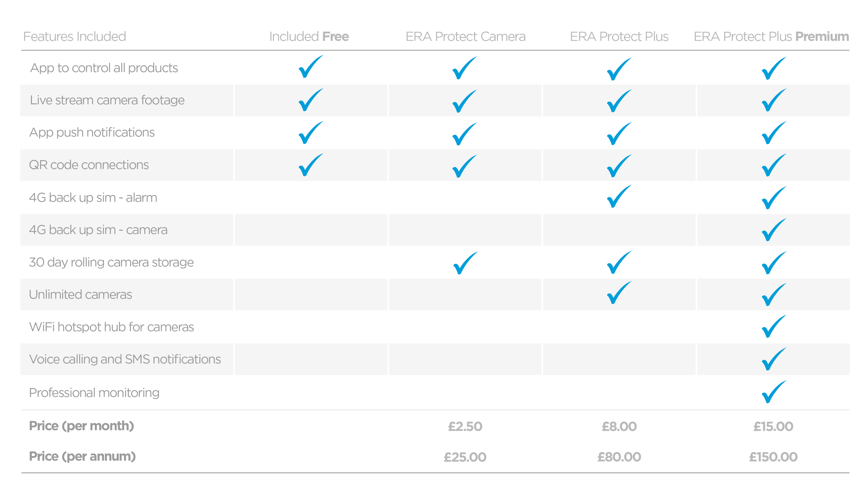Click ERA Protect Camera checkmark for Live stream footage
Screen dimensions: 868x500
[x=464, y=101]
